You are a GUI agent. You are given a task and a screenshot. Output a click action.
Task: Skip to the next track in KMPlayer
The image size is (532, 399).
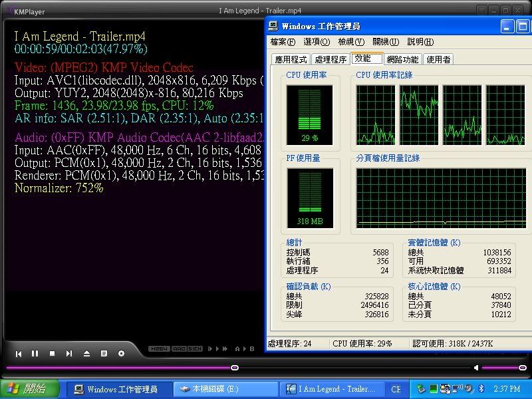pyautogui.click(x=69, y=354)
